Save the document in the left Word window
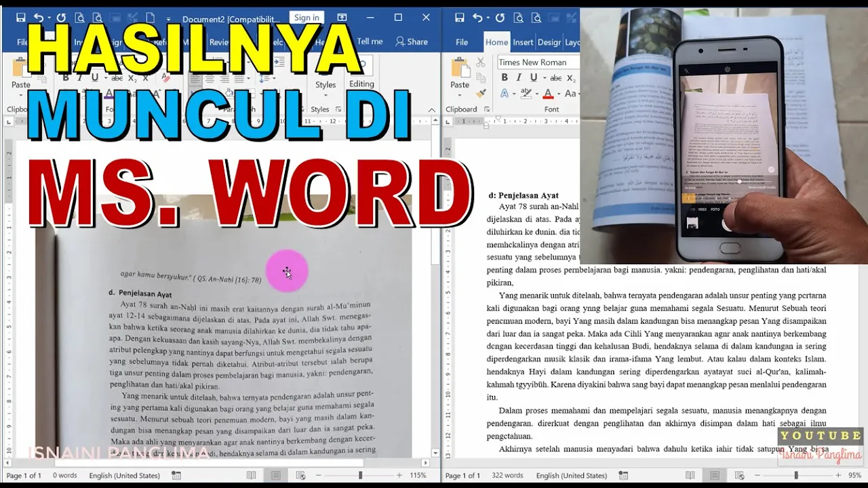The image size is (868, 488). click(20, 18)
